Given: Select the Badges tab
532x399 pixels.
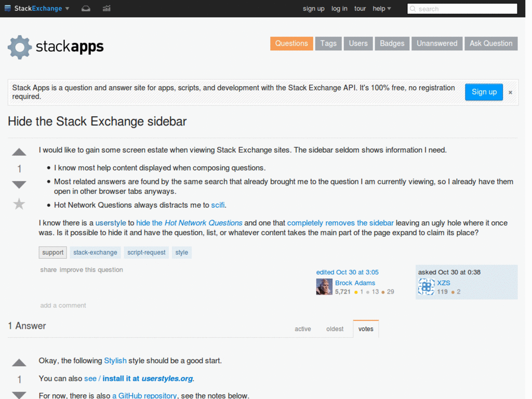Looking at the screenshot, I should click(392, 44).
